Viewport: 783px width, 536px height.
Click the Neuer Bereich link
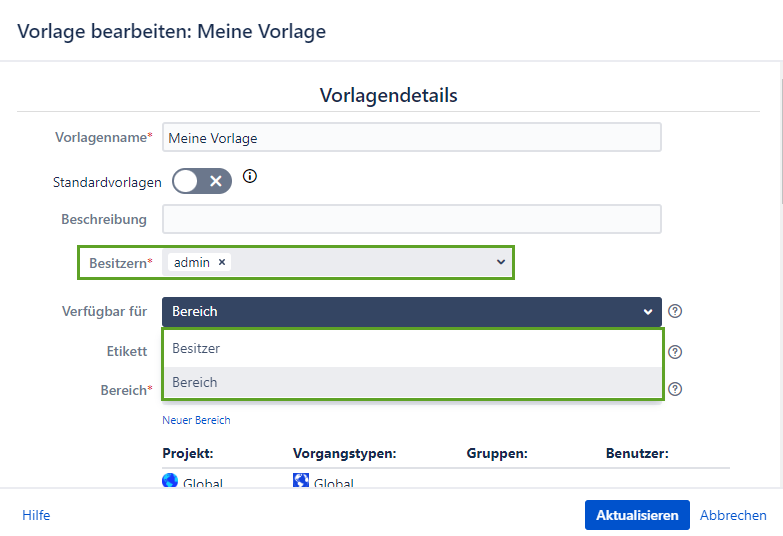[x=196, y=420]
